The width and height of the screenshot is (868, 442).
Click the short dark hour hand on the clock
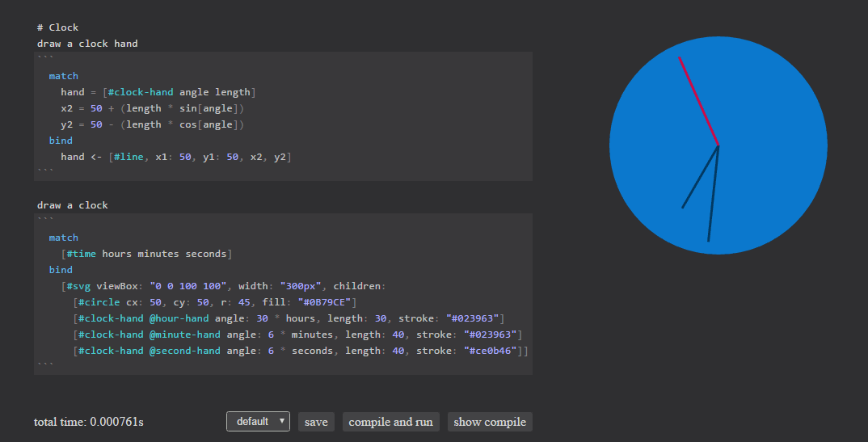click(x=700, y=177)
